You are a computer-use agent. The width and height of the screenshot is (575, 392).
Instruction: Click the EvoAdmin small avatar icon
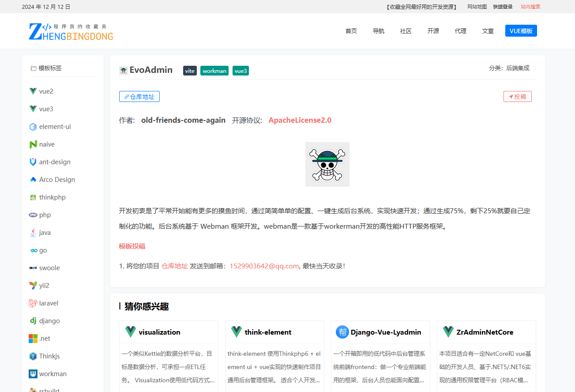[x=124, y=70]
